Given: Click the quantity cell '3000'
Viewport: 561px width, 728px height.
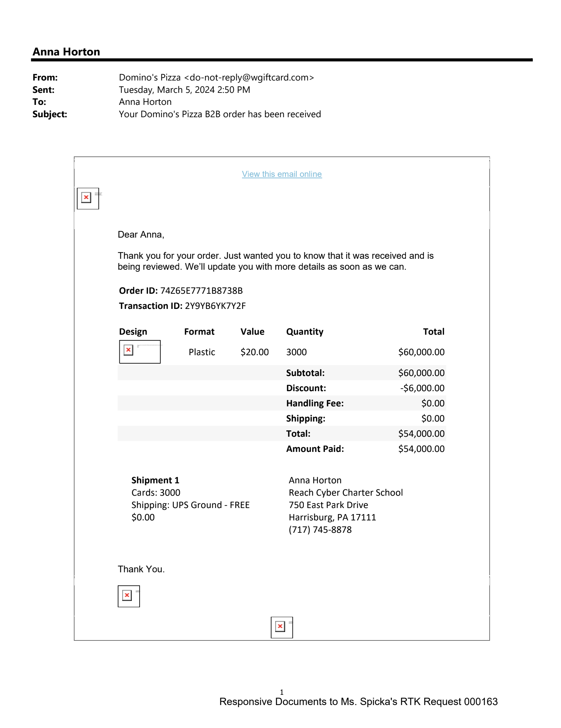Looking at the screenshot, I should point(296,352).
